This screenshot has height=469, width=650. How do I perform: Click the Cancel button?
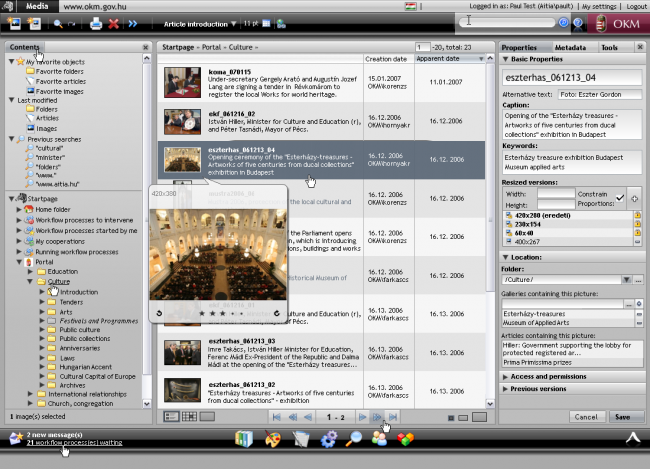click(586, 417)
